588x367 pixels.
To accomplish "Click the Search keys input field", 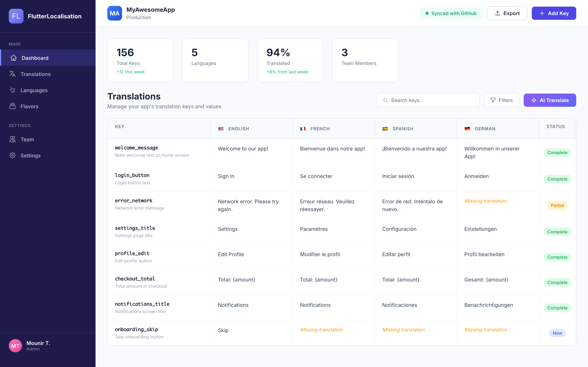I will point(428,100).
